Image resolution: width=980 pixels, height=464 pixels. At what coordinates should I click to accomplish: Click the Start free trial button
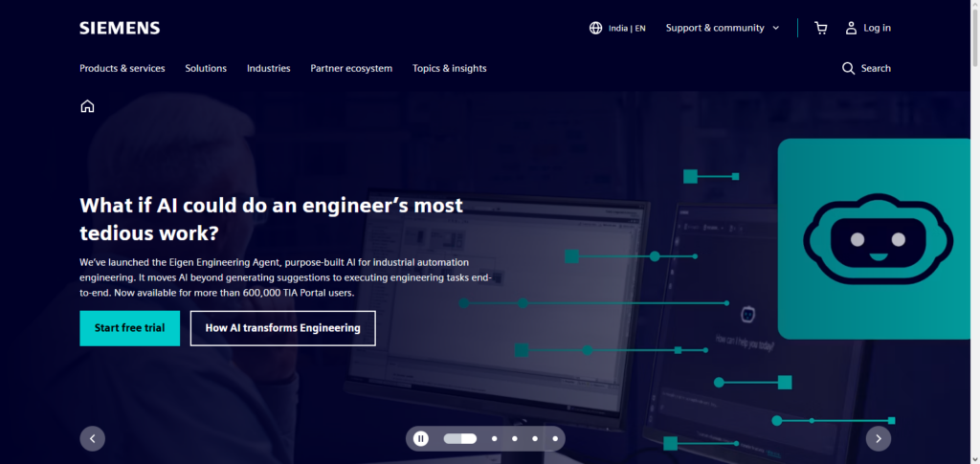coord(130,328)
